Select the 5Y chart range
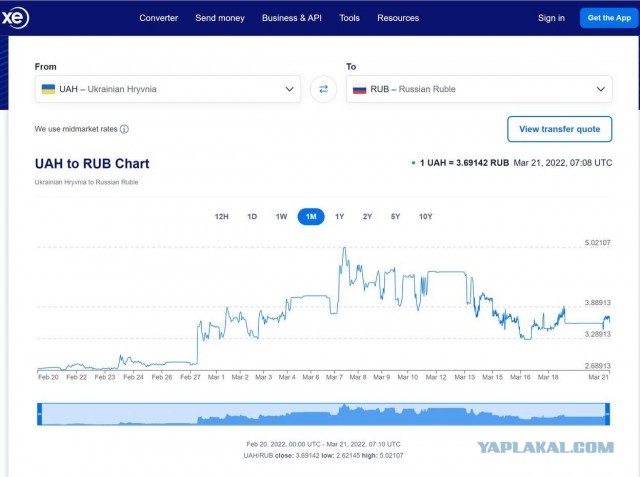This screenshot has width=640, height=477. [395, 217]
